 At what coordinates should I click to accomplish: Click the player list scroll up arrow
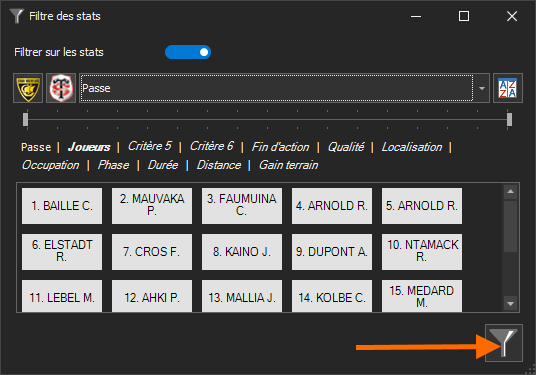click(510, 192)
